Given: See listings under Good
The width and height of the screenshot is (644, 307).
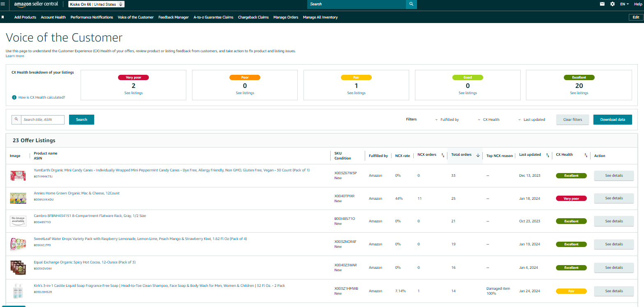Looking at the screenshot, I should (468, 93).
